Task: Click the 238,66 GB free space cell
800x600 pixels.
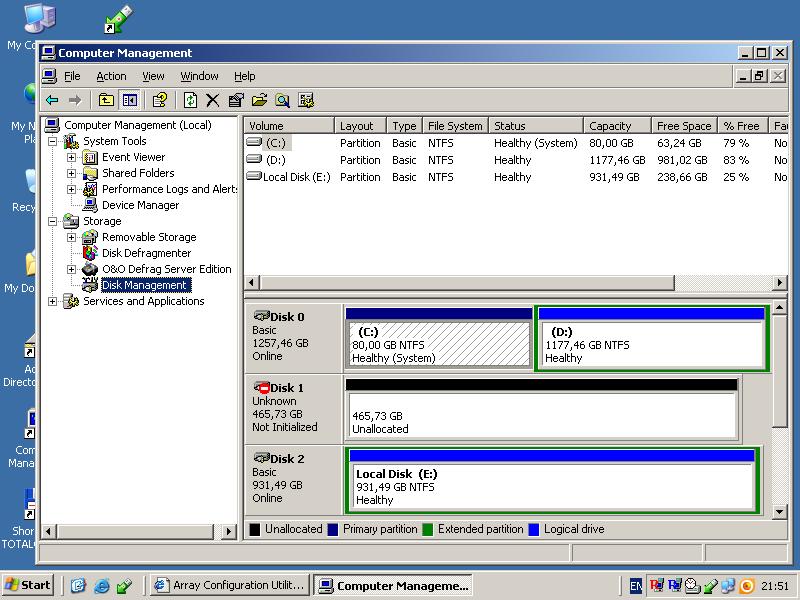Action: [682, 177]
